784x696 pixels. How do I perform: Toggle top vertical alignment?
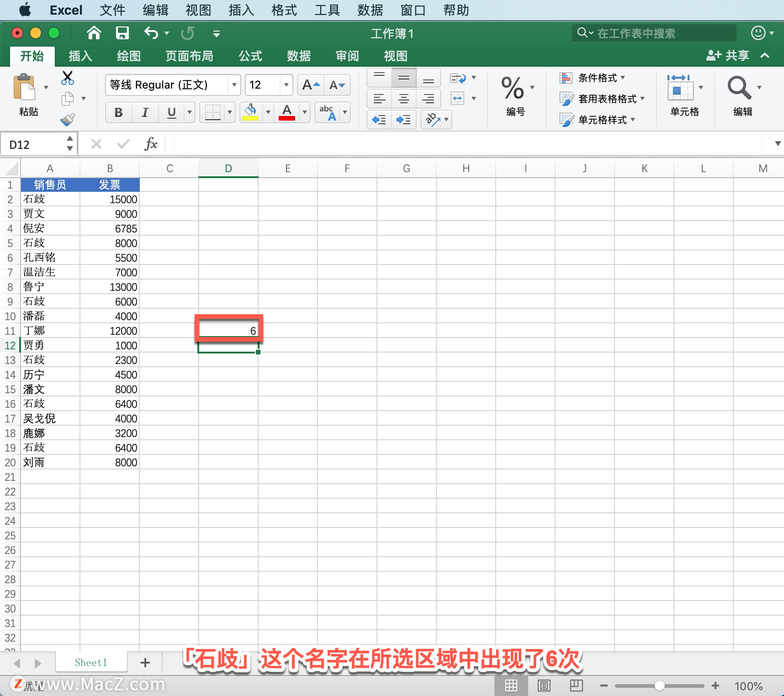[379, 78]
